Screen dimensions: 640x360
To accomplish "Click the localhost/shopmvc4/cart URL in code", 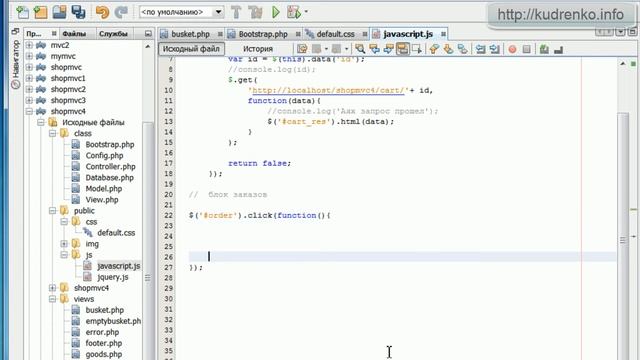I will [328, 90].
